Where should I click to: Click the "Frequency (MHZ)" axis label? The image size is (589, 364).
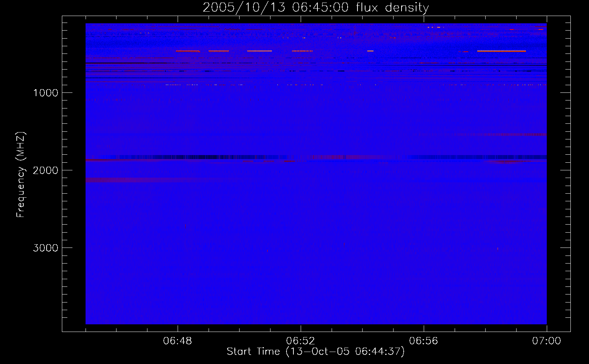click(x=21, y=175)
